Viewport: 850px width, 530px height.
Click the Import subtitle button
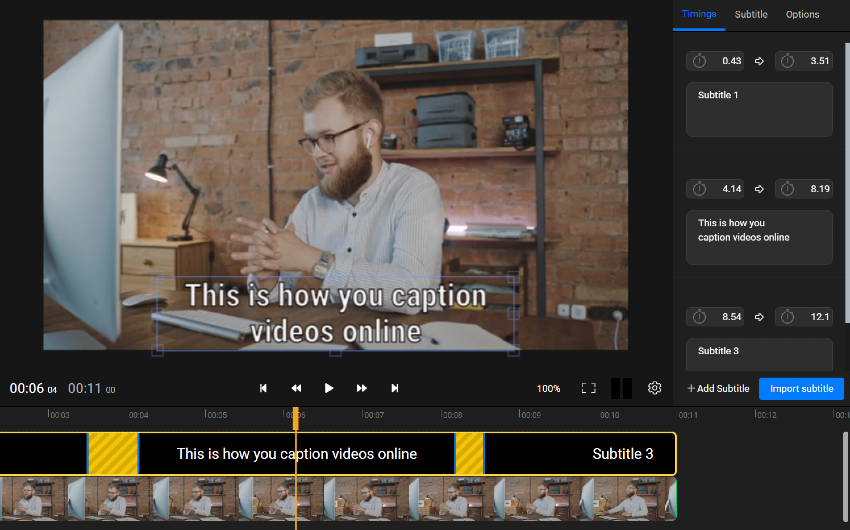pos(801,389)
